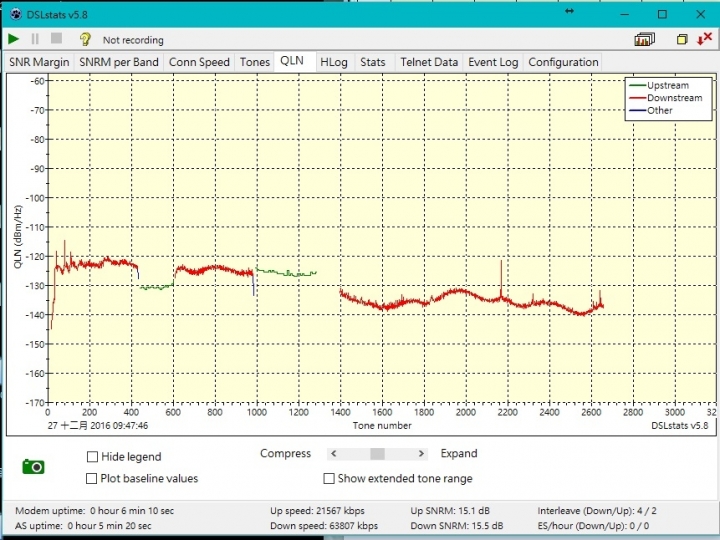Enable the Hide legend checkbox
The width and height of the screenshot is (720, 540).
[92, 456]
